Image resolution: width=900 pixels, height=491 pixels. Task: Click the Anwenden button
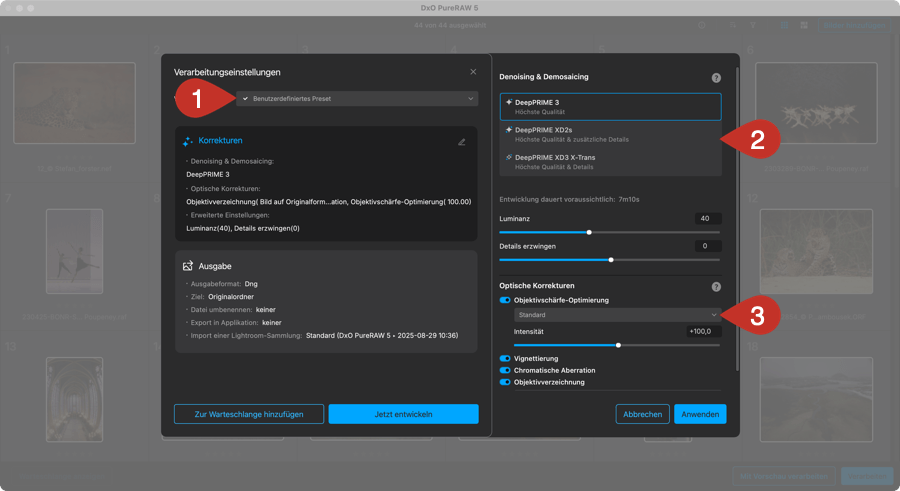coord(700,414)
